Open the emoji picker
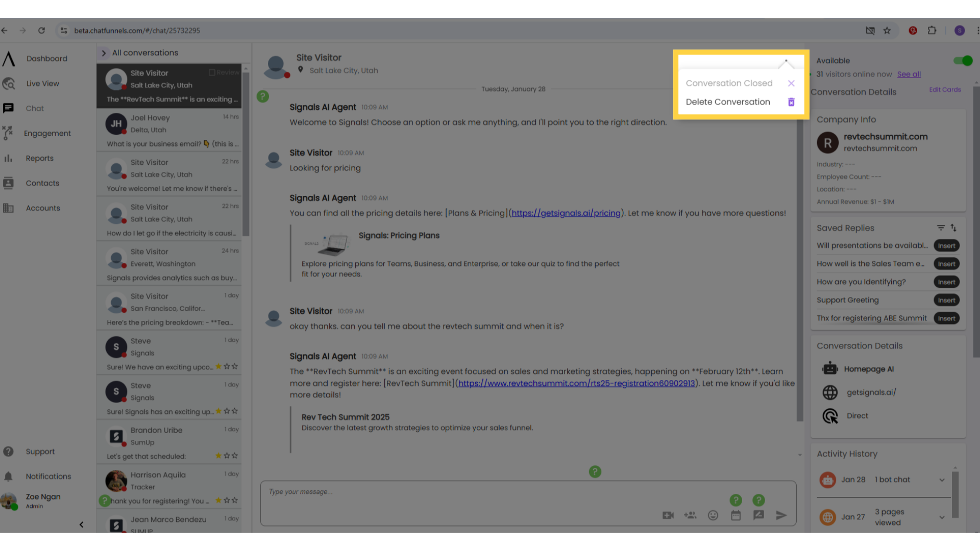This screenshot has height=551, width=980. pyautogui.click(x=713, y=515)
